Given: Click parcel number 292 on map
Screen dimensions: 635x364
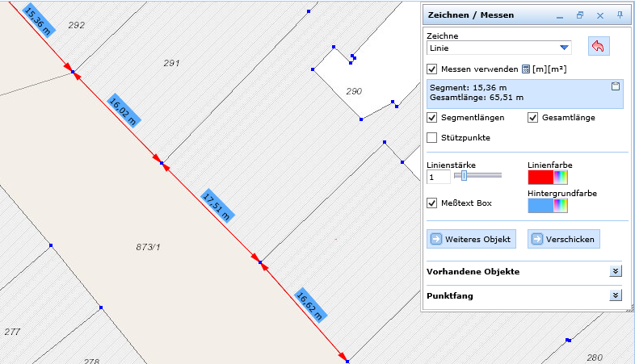Looking at the screenshot, I should click(77, 25).
